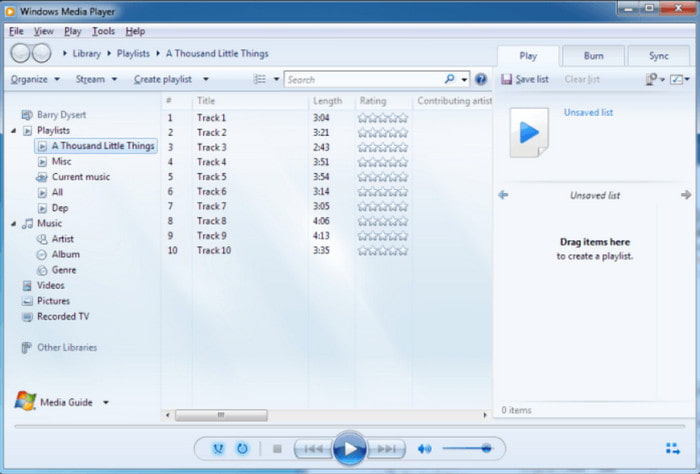Mute the sound with speaker icon
This screenshot has height=474, width=700.
pyautogui.click(x=425, y=449)
